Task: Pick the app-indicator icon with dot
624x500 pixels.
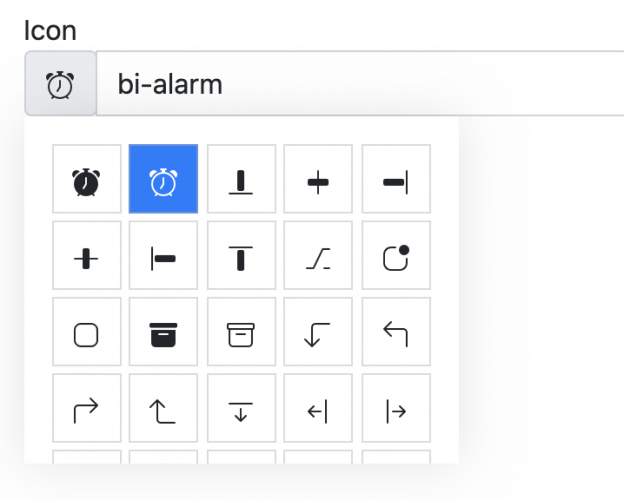Action: pyautogui.click(x=396, y=255)
